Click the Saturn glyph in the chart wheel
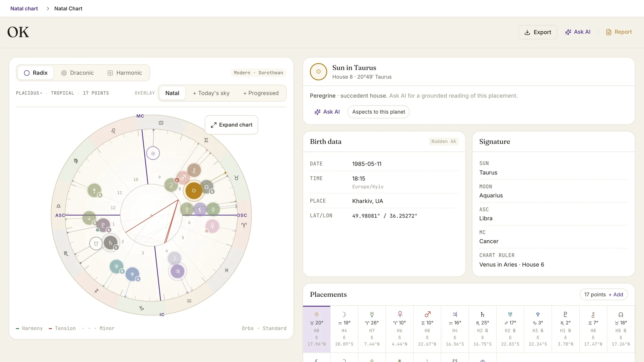644x362 pixels. [110, 243]
